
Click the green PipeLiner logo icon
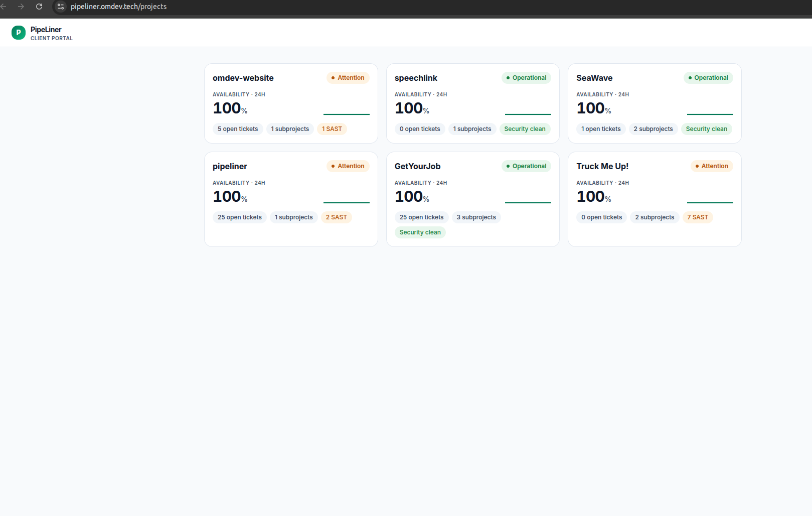19,33
